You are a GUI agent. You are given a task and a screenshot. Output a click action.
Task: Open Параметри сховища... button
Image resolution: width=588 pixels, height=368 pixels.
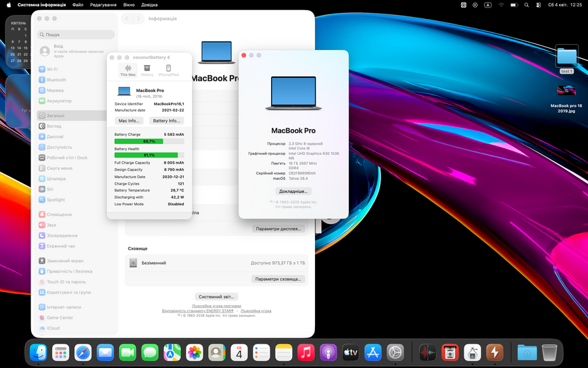click(278, 279)
